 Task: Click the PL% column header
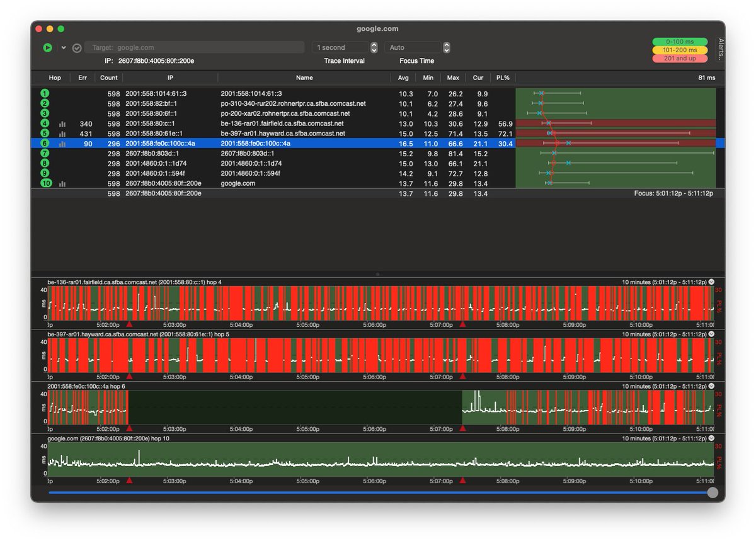502,77
